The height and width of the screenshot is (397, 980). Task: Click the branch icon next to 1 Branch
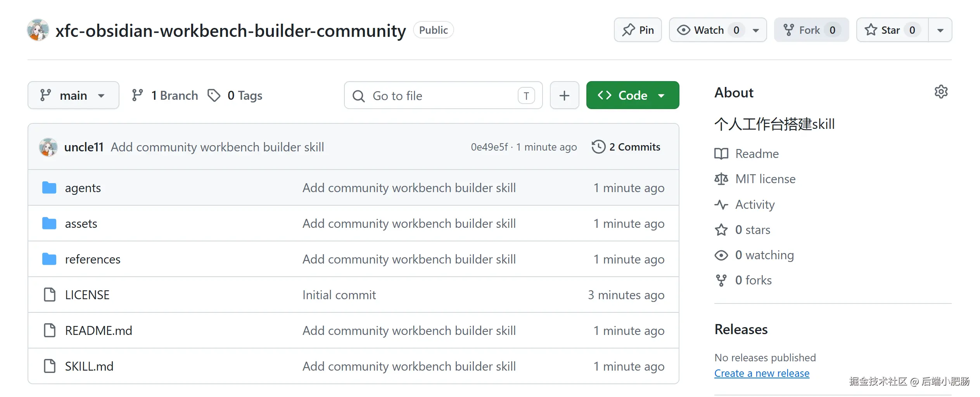click(137, 95)
